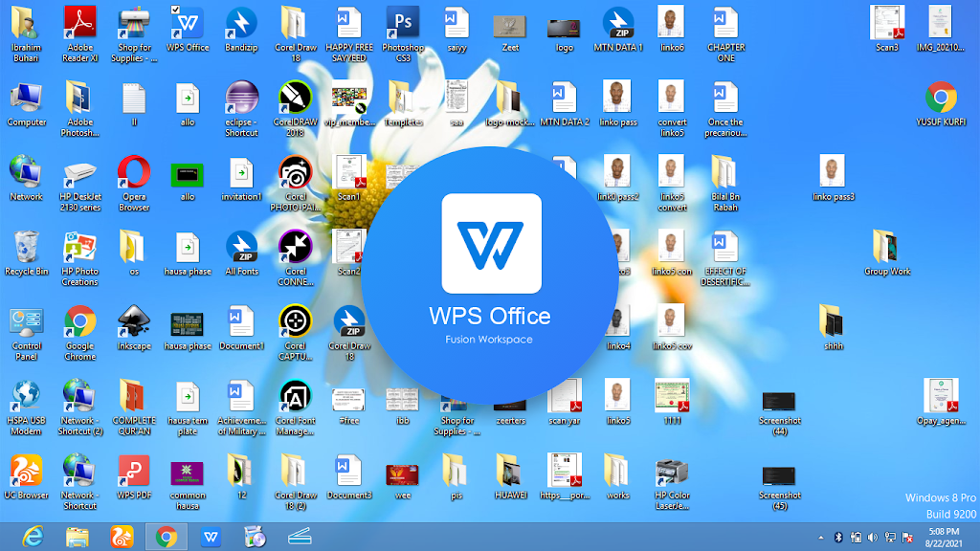Screen dimensions: 980x551
Task: Select the Corel PHOTO-PAINT camera icon
Action: (x=295, y=173)
